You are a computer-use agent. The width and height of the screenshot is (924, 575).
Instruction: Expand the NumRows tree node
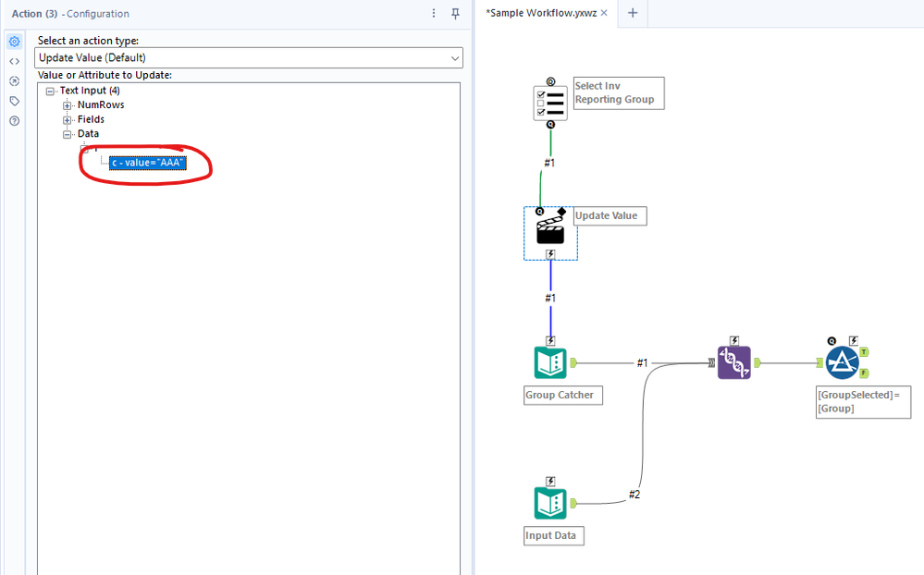coord(68,105)
